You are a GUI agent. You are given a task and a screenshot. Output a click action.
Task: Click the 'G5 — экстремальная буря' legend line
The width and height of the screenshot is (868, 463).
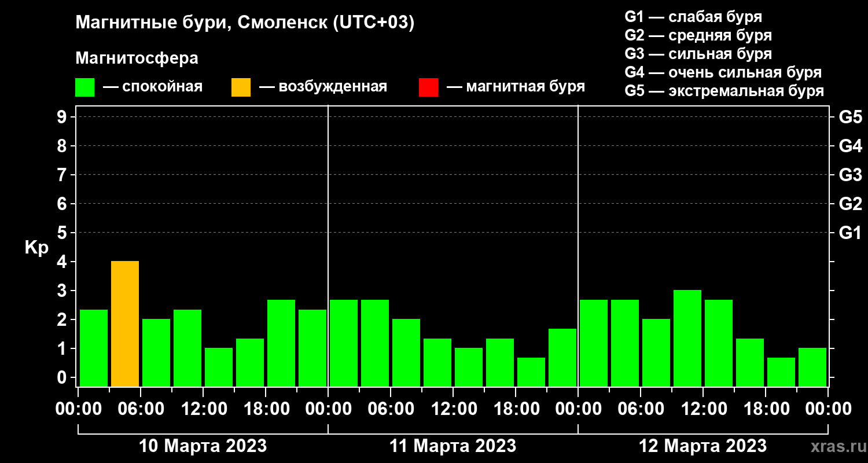click(724, 91)
